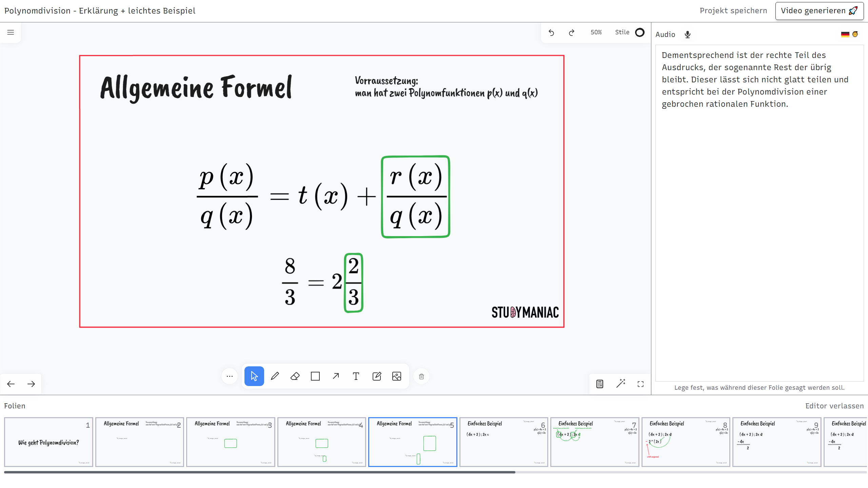The height and width of the screenshot is (488, 868).
Task: Open the Stile style options
Action: 622,32
